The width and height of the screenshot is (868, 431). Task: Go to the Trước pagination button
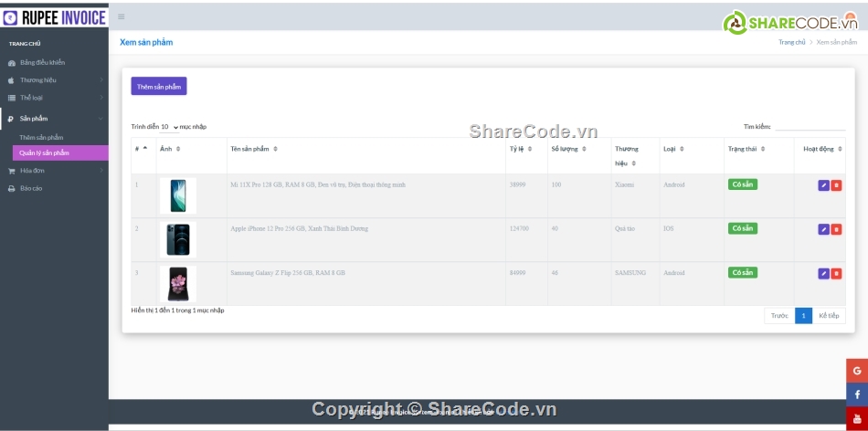[779, 316]
